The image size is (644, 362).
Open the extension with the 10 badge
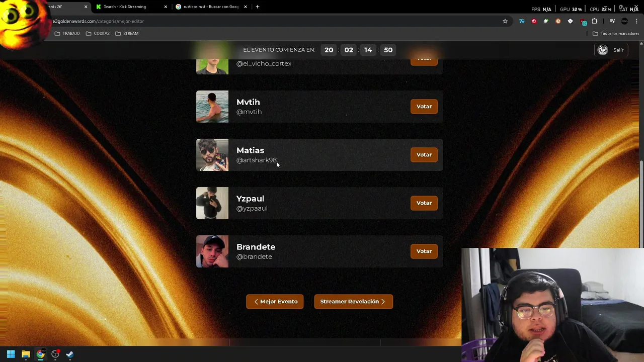[x=583, y=22]
